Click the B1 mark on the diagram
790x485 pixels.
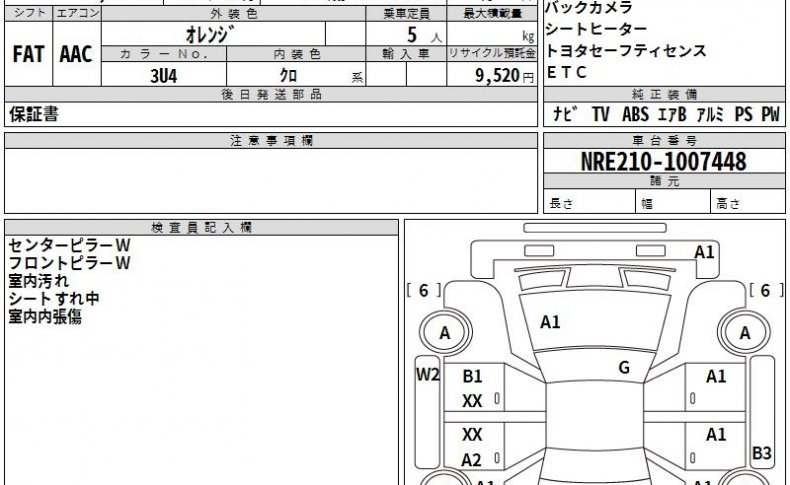point(472,376)
